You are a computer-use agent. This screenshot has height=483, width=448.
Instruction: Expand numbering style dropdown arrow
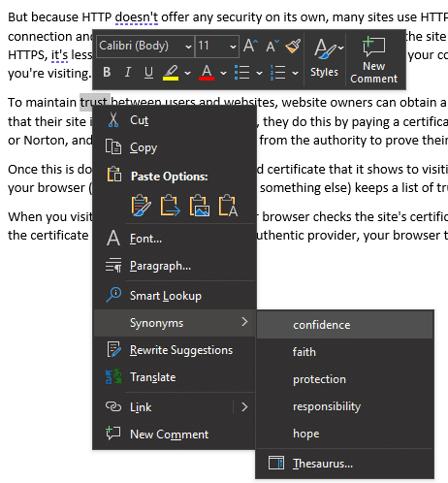click(x=295, y=73)
